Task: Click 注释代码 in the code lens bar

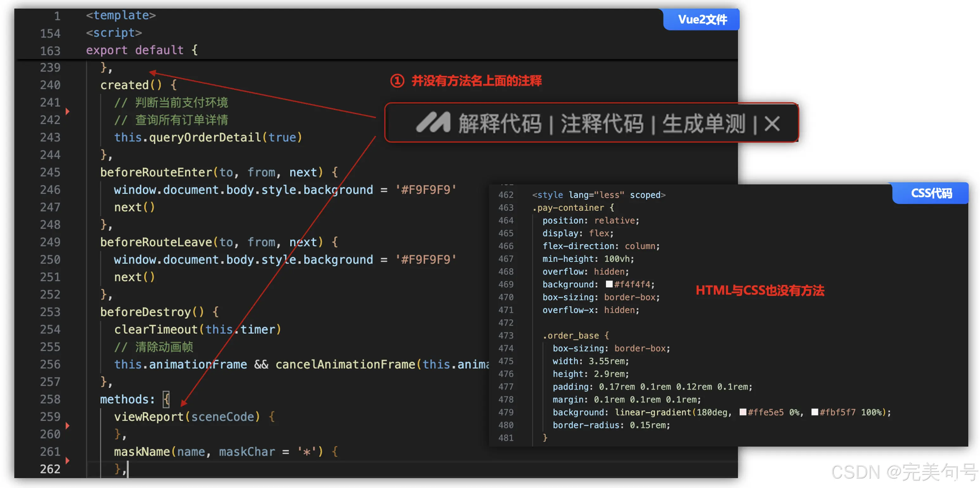Action: click(602, 123)
